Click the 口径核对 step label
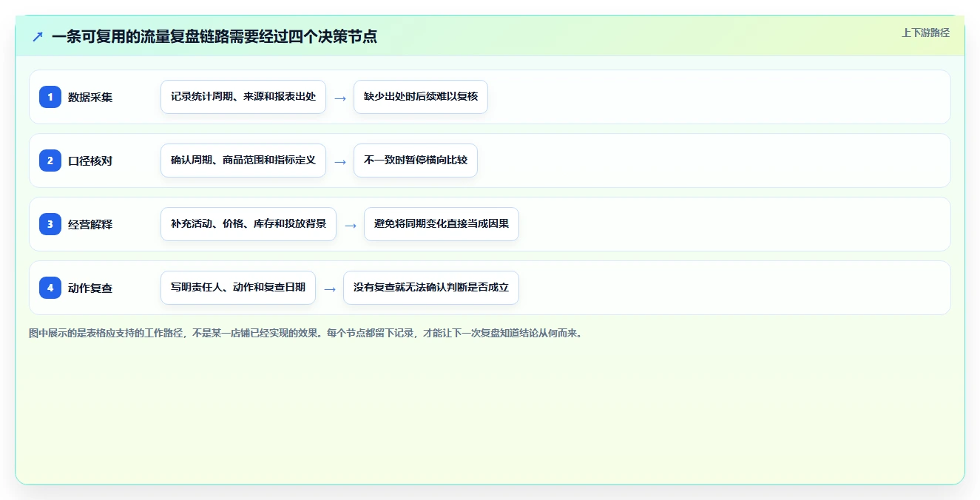Screen dimensions: 980x500 [90, 161]
